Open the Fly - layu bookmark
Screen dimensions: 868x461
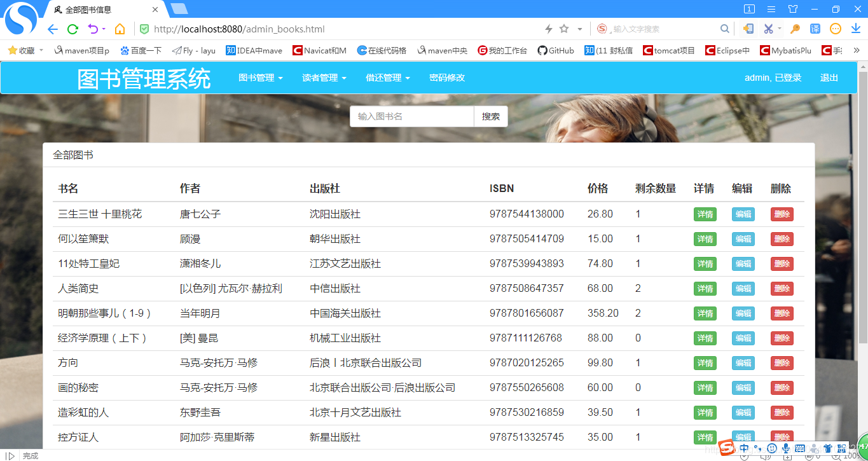click(194, 50)
